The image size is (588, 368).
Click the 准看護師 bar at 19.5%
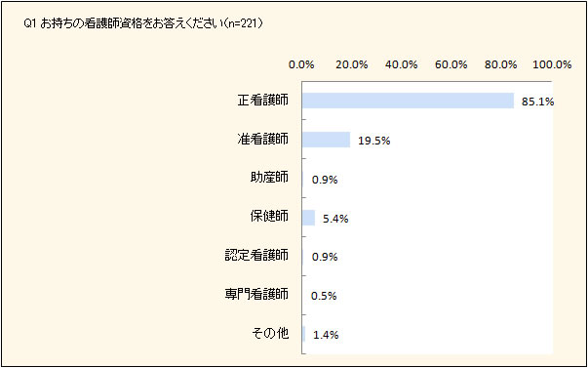[x=327, y=140]
